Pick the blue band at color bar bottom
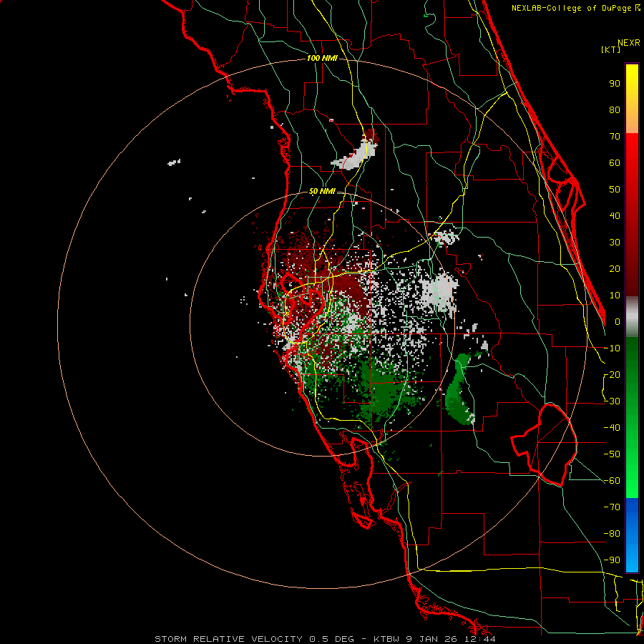This screenshot has height=644, width=644. (x=632, y=535)
